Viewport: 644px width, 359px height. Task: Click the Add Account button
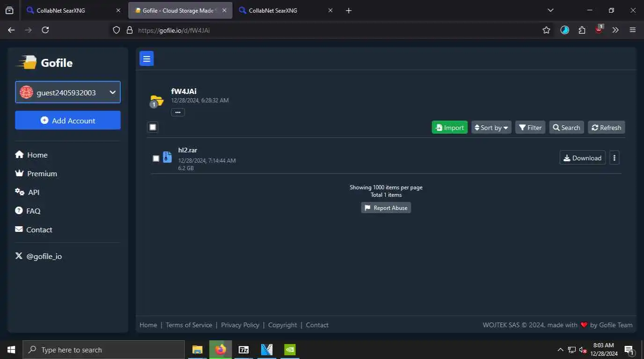tap(68, 120)
